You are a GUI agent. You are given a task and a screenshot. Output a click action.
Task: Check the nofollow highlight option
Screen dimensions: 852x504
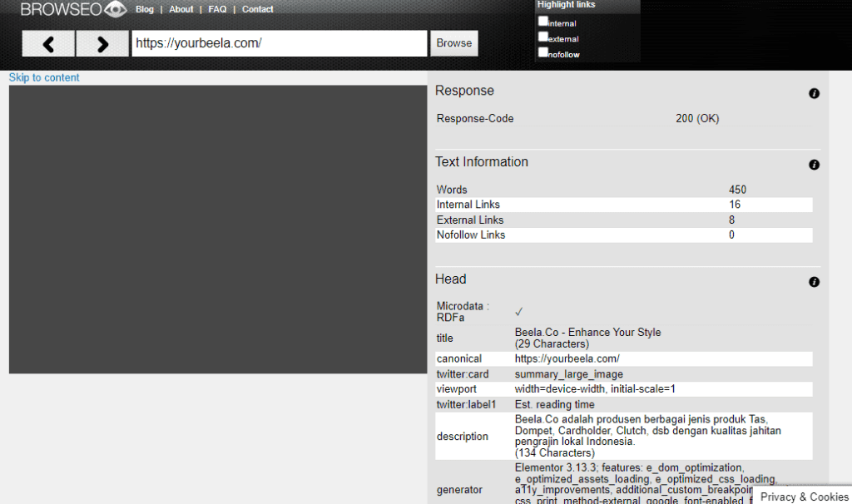(x=543, y=52)
